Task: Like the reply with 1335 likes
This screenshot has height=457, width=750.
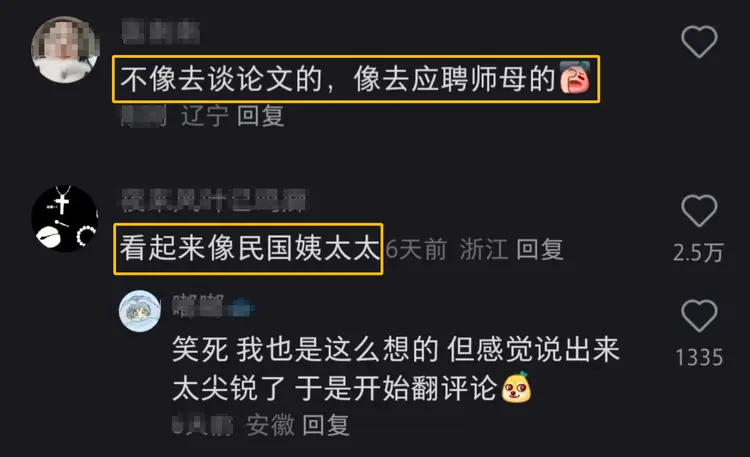Action: pos(699,316)
